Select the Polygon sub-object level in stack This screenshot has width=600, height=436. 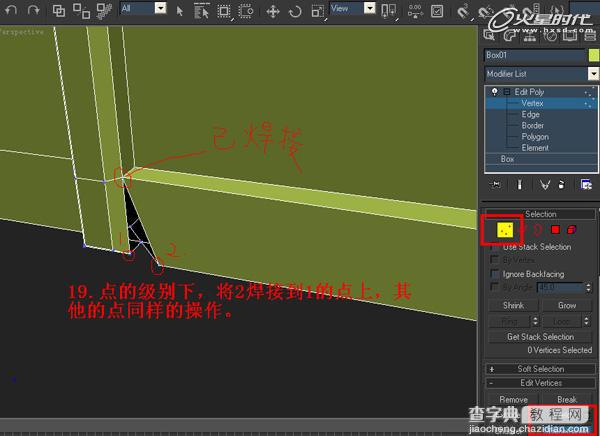tap(535, 137)
